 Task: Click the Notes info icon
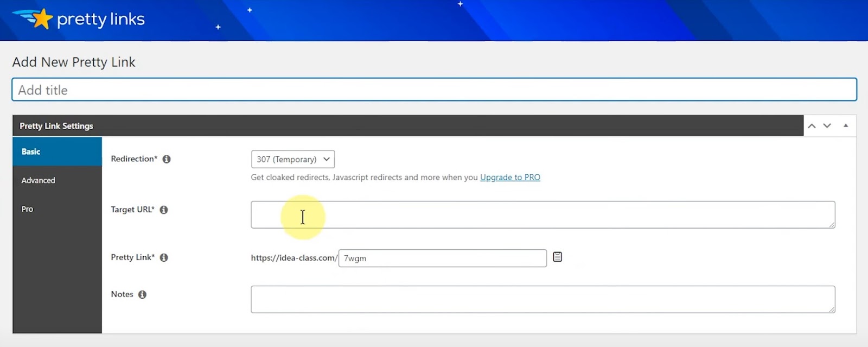pos(142,294)
